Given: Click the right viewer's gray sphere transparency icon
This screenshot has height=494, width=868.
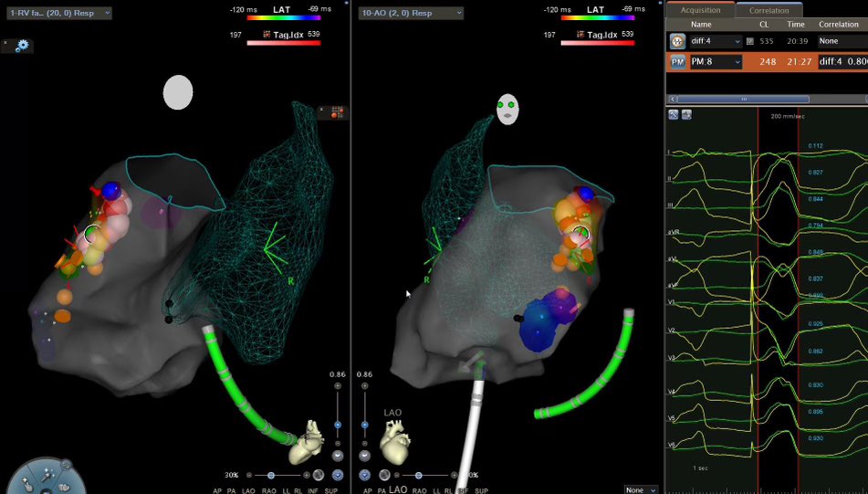Looking at the screenshot, I should [x=385, y=475].
